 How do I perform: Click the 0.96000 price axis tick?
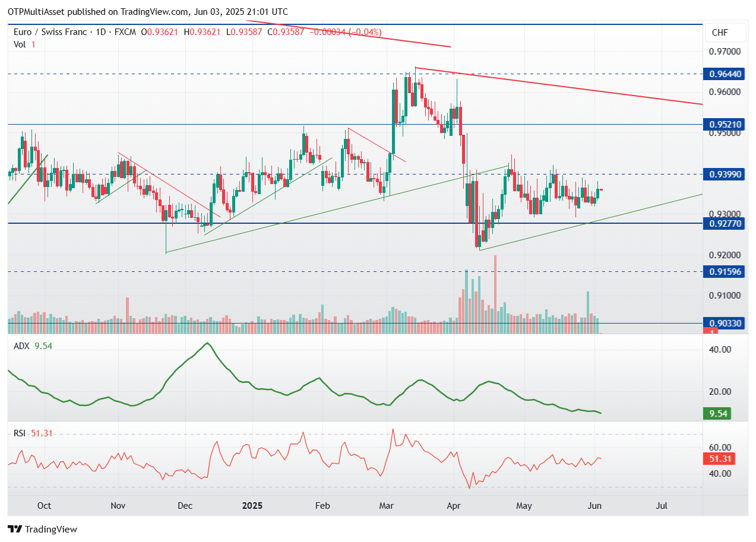pyautogui.click(x=725, y=92)
